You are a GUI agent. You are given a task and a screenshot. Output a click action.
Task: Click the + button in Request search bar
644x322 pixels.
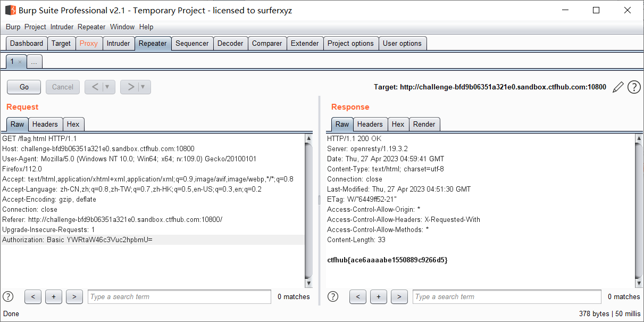click(x=54, y=296)
